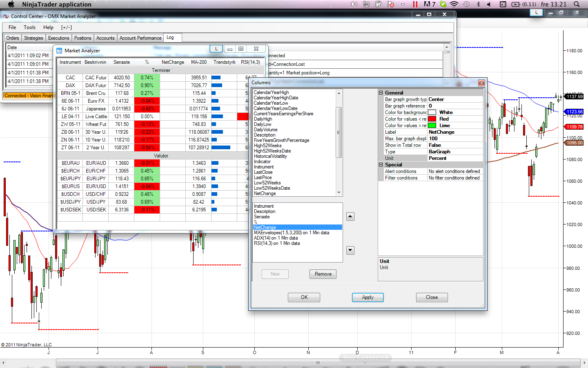The width and height of the screenshot is (588, 368).
Task: Switch to the Executions tab
Action: pos(59,38)
